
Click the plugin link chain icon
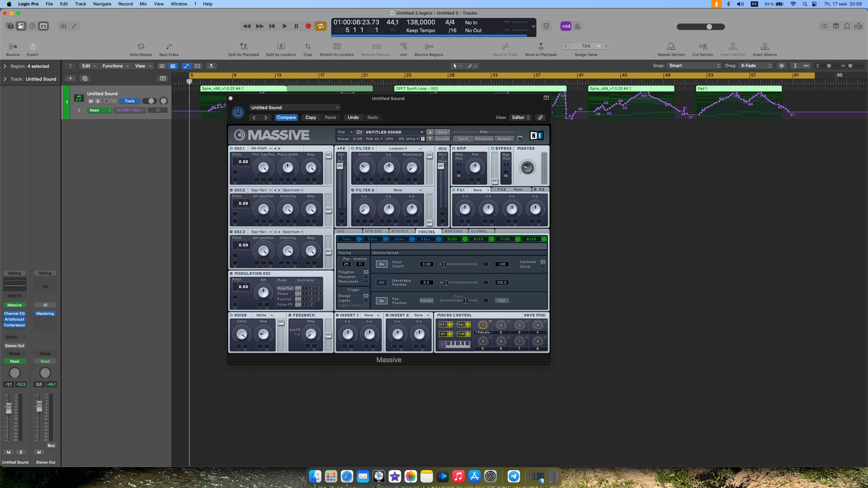click(x=540, y=118)
